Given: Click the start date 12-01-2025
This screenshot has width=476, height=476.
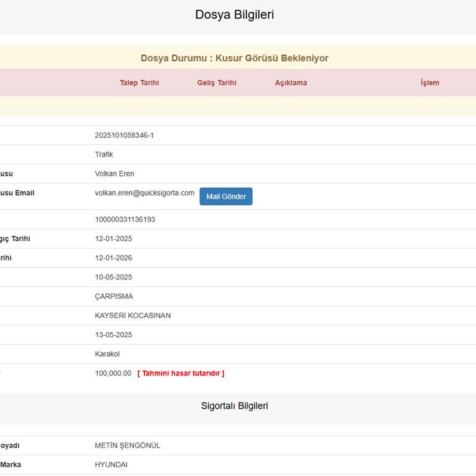Looking at the screenshot, I should pyautogui.click(x=113, y=239).
